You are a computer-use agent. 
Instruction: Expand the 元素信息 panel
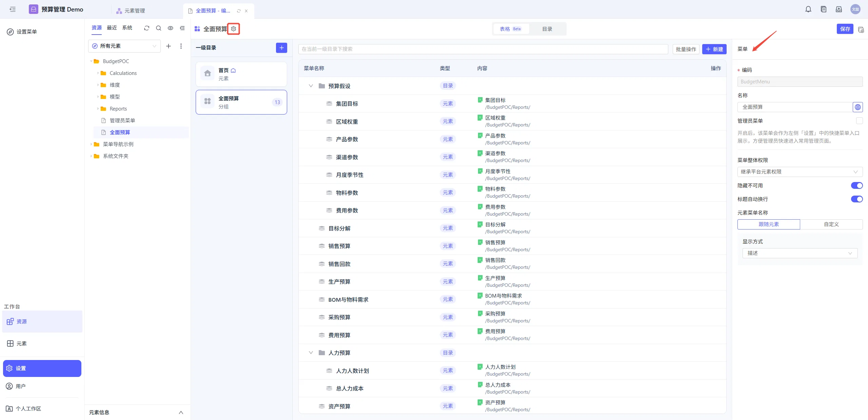click(x=181, y=413)
